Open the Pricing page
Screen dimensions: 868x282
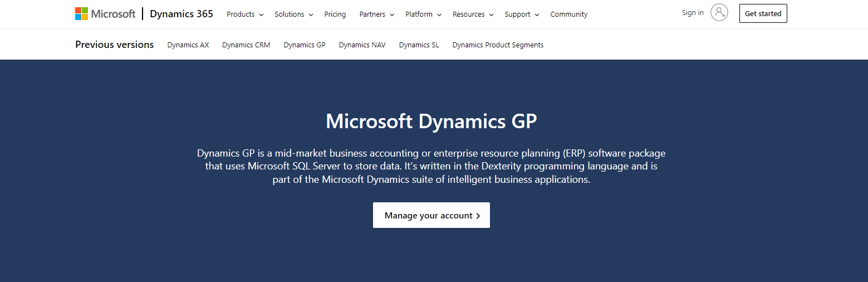(335, 14)
